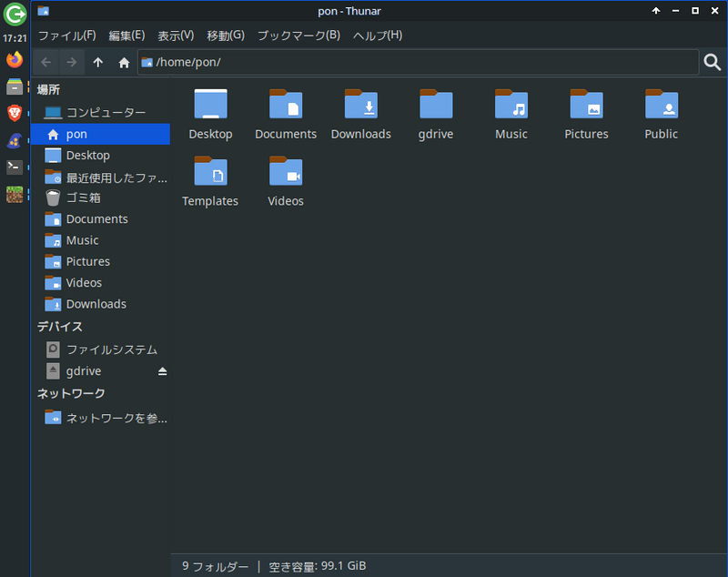Open 最近使用したファイル in the sidebar
Image resolution: width=728 pixels, height=577 pixels.
(100, 177)
